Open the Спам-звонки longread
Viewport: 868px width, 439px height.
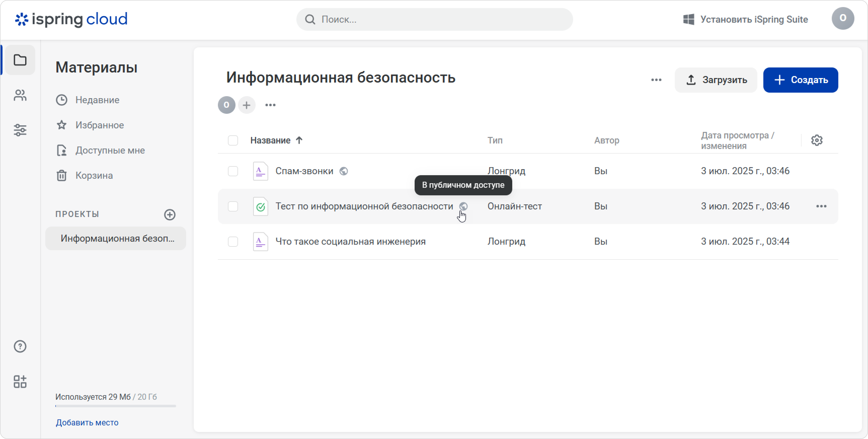304,171
